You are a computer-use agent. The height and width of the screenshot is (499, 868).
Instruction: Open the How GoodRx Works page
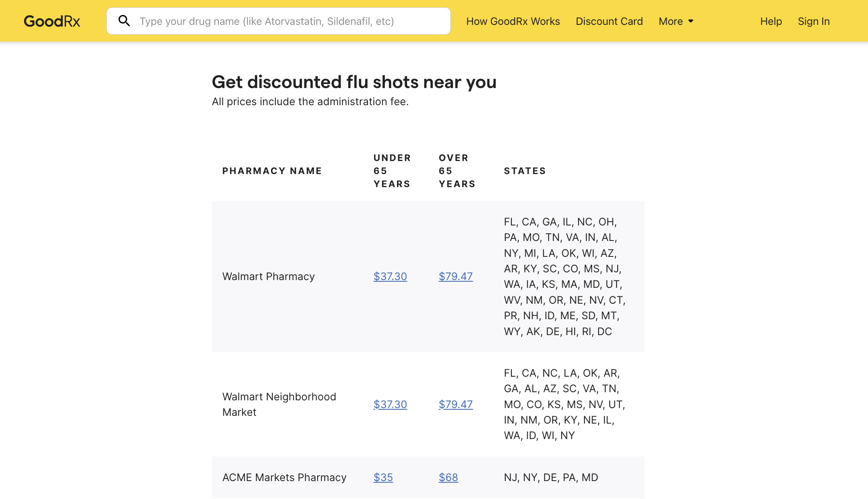[513, 21]
